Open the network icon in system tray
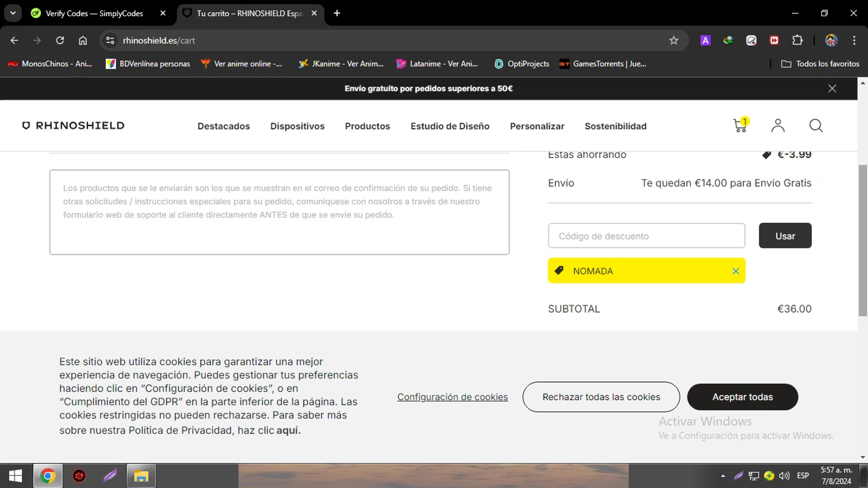This screenshot has width=868, height=488. [753, 476]
